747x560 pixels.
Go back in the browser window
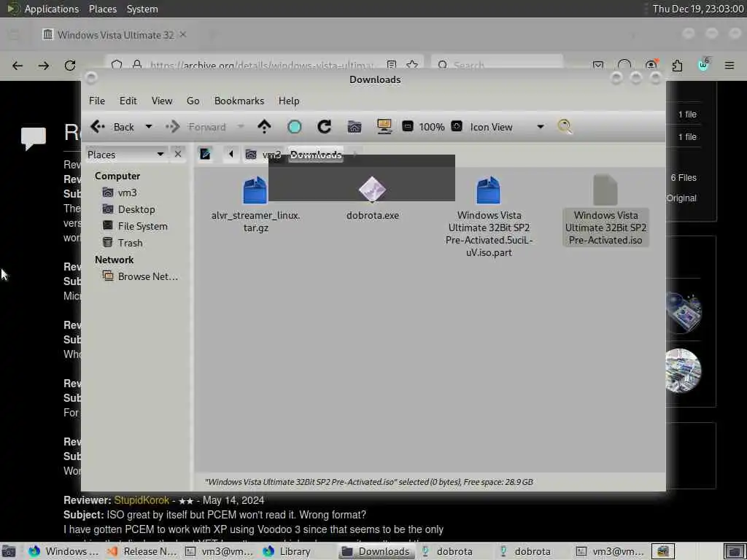tap(18, 65)
